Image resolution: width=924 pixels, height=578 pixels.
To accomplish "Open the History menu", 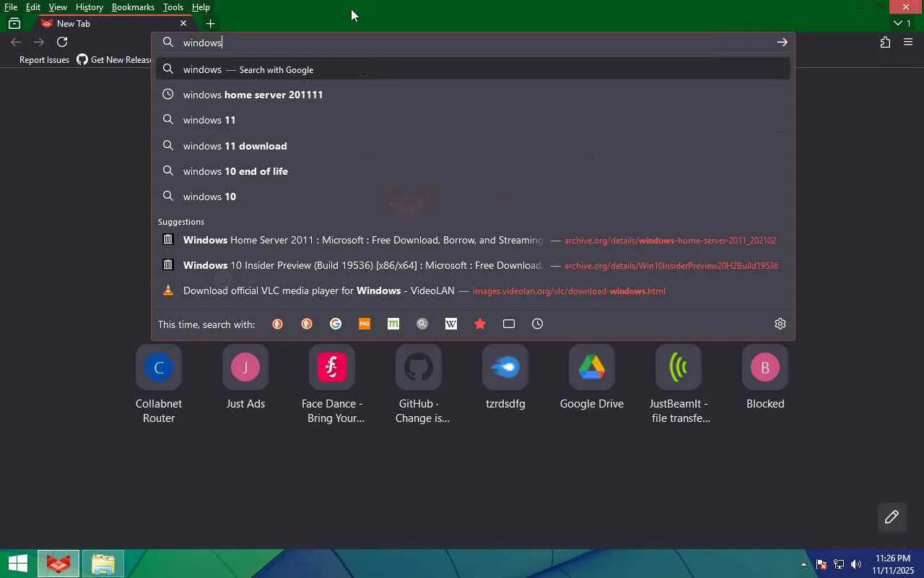I will click(90, 7).
